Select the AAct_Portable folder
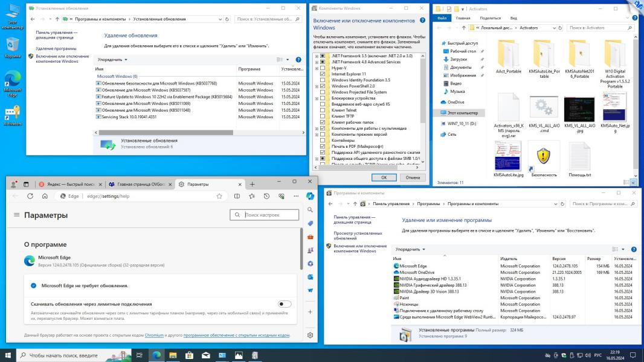The width and height of the screenshot is (644, 362). point(509,57)
